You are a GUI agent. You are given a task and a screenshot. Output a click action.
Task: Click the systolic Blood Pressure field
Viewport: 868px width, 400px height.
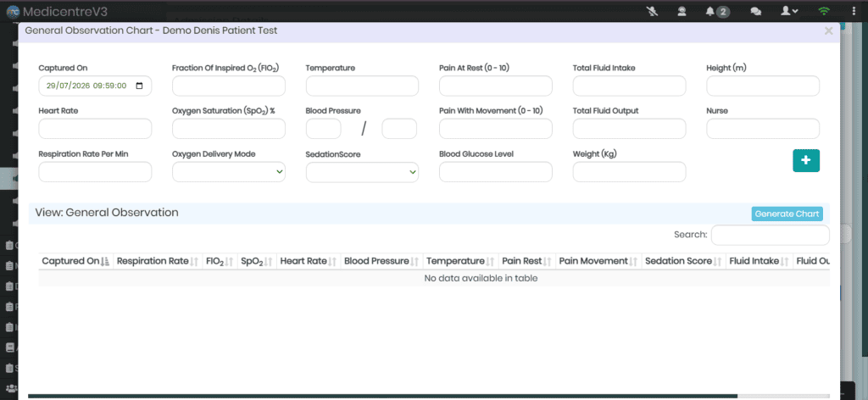point(323,128)
